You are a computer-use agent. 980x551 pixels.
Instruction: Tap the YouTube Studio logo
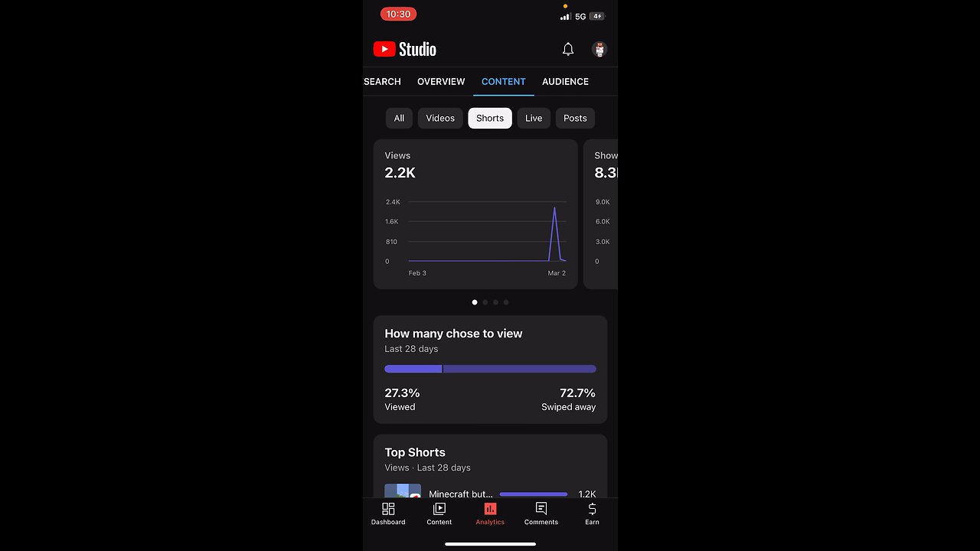404,49
